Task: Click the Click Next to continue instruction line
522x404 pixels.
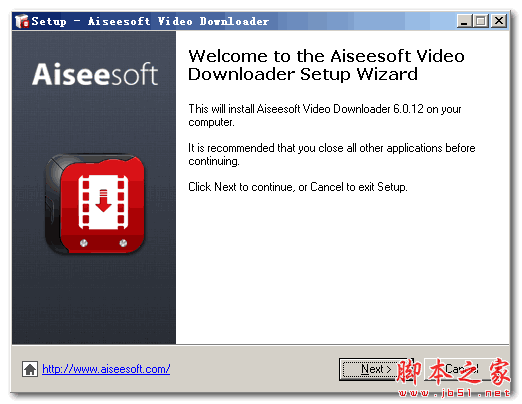Action: coord(298,187)
